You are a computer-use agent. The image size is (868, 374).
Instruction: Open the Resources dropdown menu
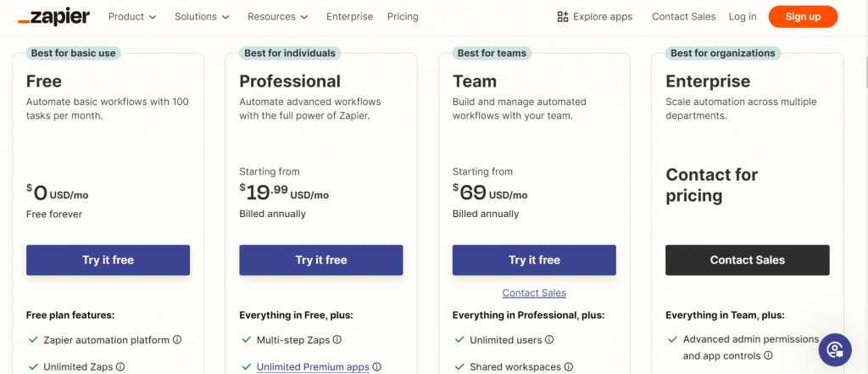[277, 17]
